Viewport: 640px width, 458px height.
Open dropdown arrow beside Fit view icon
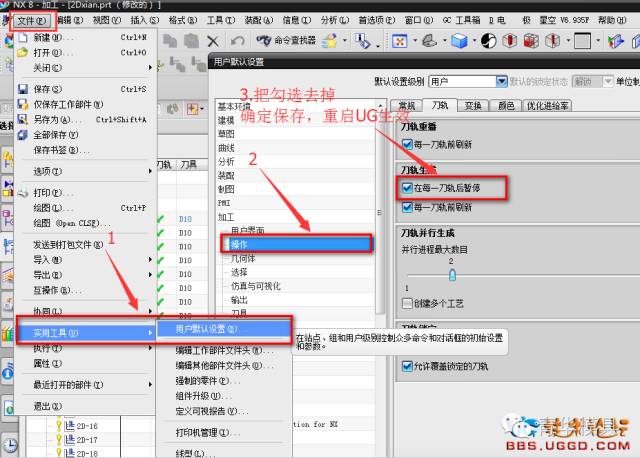coord(415,41)
